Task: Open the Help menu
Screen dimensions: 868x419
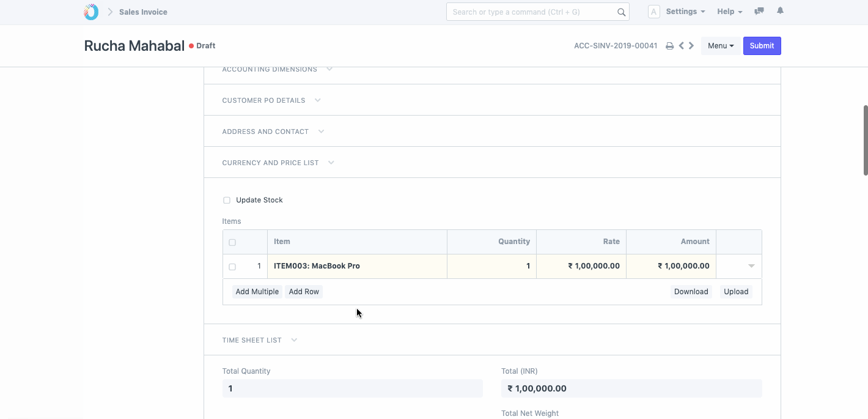Action: pos(729,12)
